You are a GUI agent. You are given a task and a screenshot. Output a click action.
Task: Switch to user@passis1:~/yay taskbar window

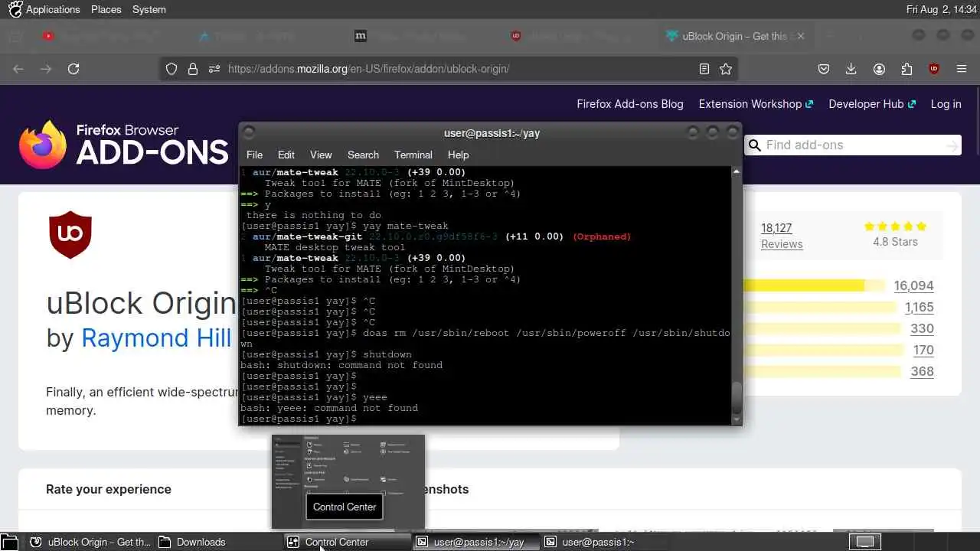[476, 542]
